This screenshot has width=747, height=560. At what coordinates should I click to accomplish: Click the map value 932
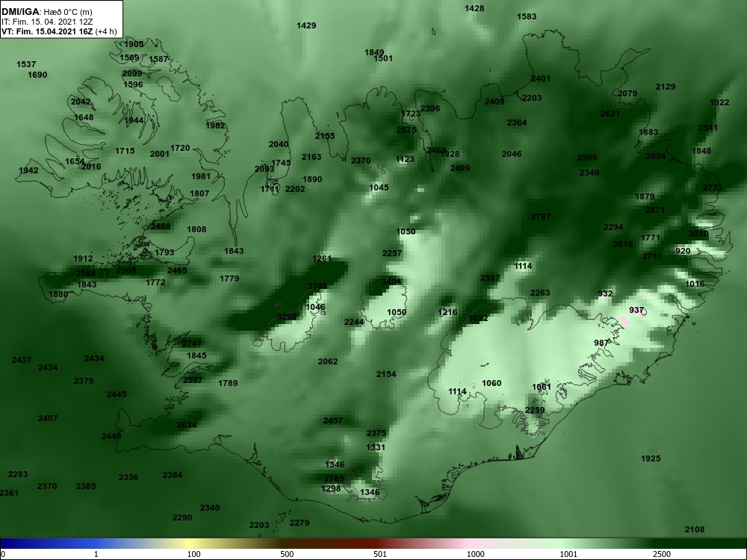pyautogui.click(x=605, y=293)
